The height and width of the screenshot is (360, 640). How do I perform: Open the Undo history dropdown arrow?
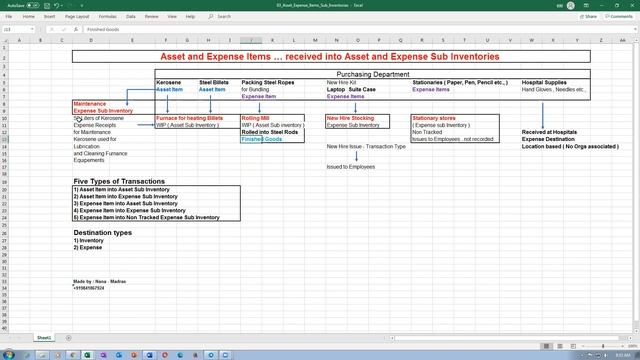click(62, 6)
